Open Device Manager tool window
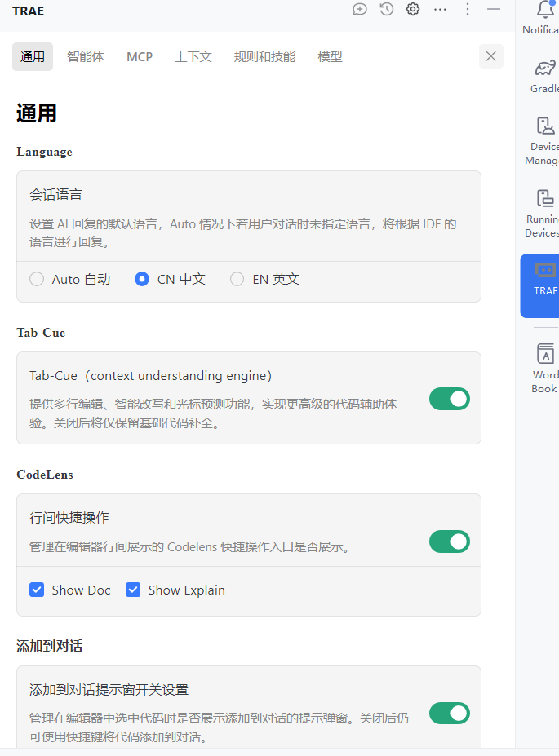559x756 pixels. [x=545, y=126]
